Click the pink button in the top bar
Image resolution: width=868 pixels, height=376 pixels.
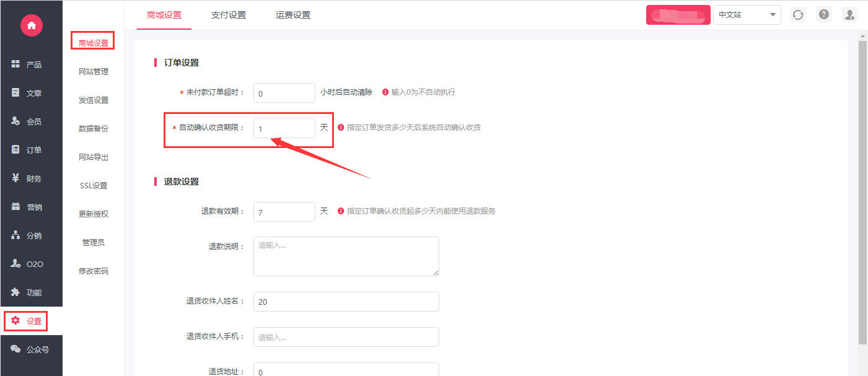[678, 15]
